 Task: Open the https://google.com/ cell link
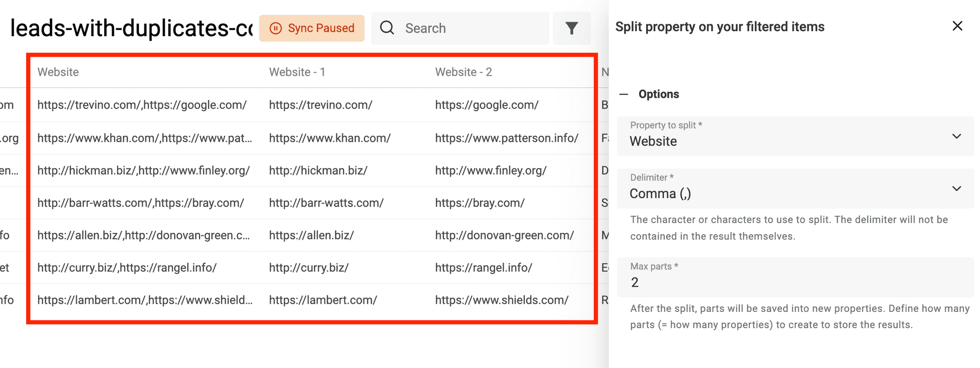point(486,105)
